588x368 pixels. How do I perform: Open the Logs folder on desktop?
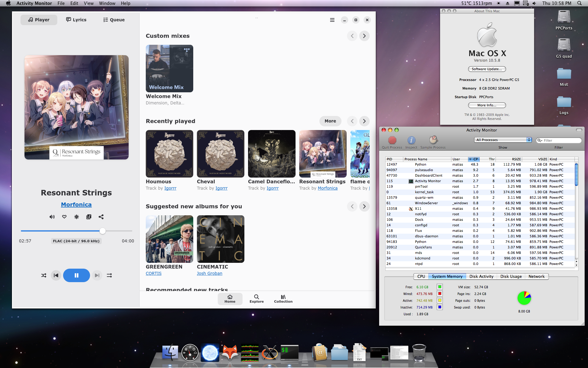pos(564,105)
